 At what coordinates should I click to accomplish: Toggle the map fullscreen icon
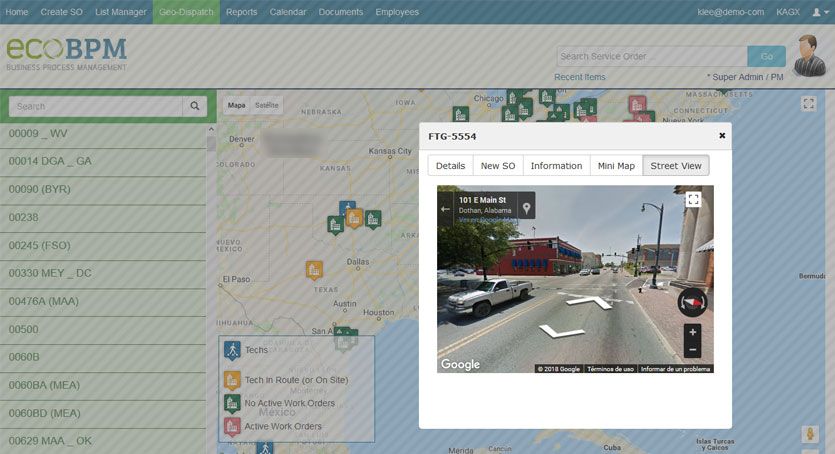(808, 104)
